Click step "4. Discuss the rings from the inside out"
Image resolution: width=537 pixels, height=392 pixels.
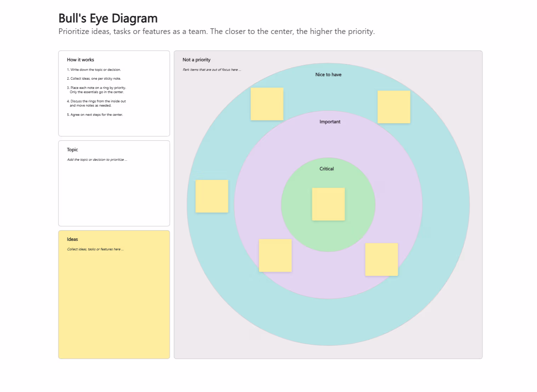[96, 103]
